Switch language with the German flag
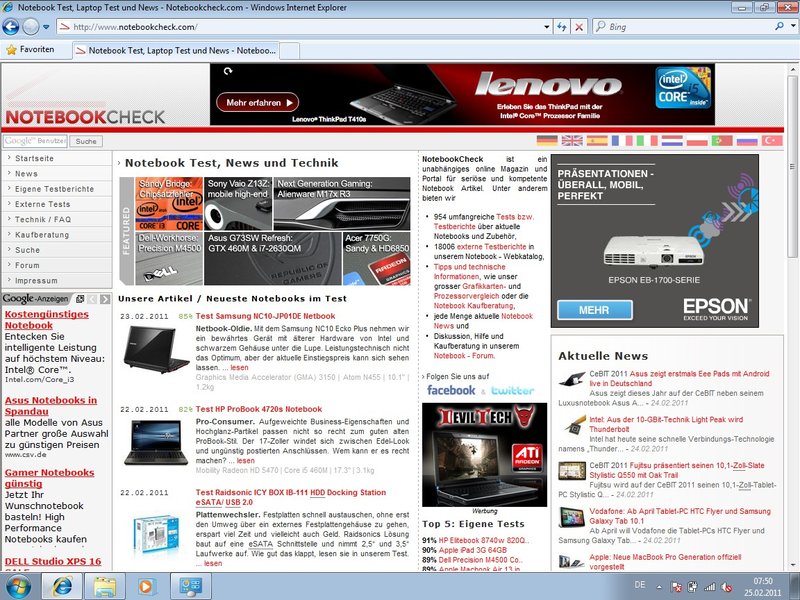The image size is (800, 600). [x=547, y=140]
